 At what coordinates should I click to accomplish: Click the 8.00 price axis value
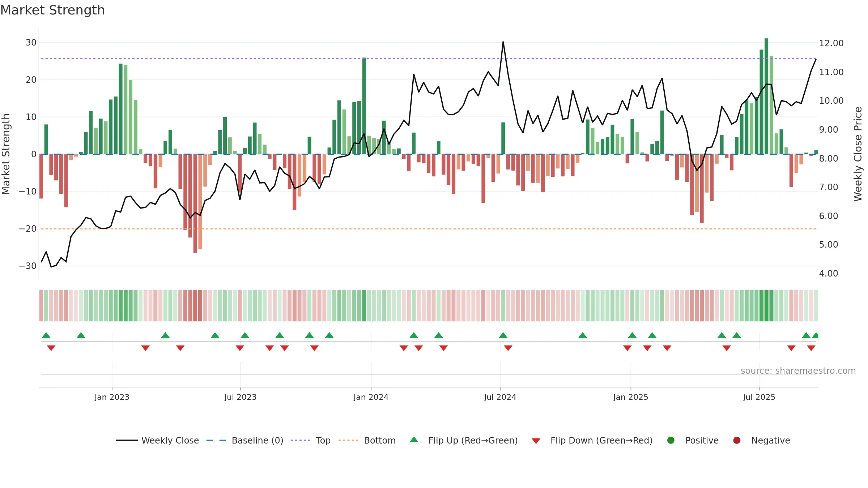click(x=829, y=158)
